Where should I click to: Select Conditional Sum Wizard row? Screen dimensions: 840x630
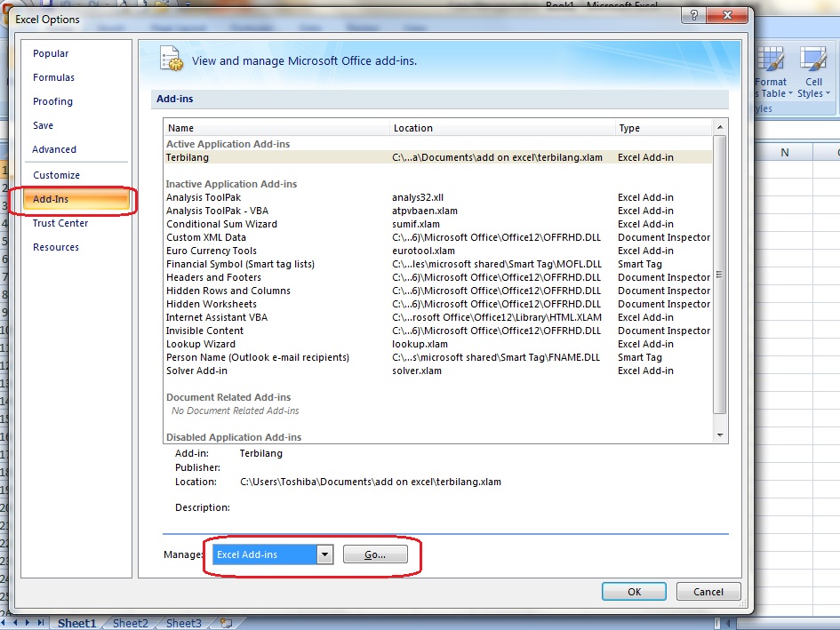(437, 225)
